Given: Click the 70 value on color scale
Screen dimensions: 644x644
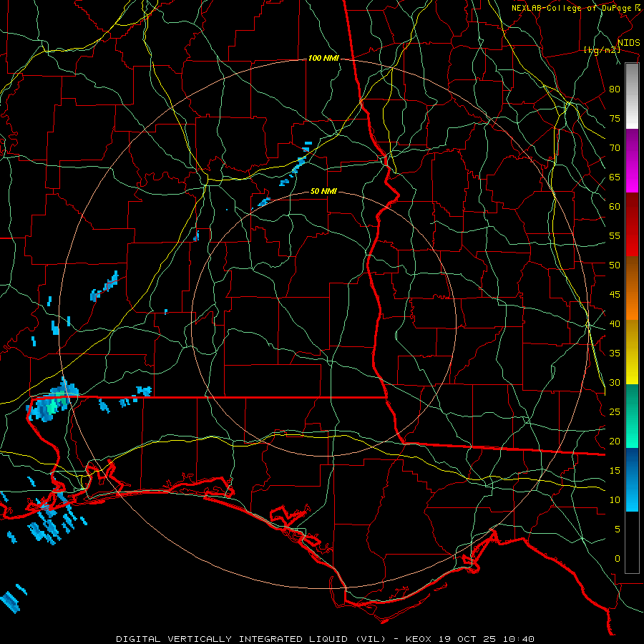Looking at the screenshot, I should coord(615,148).
